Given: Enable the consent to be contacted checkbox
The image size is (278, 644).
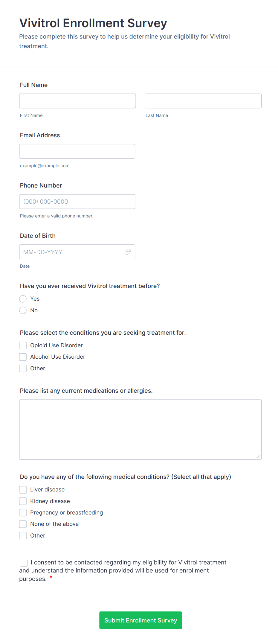Looking at the screenshot, I should click(23, 562).
